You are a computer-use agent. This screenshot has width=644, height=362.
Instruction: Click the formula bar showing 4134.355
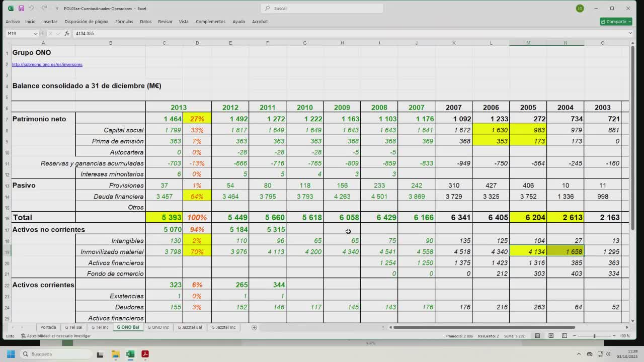pyautogui.click(x=350, y=33)
